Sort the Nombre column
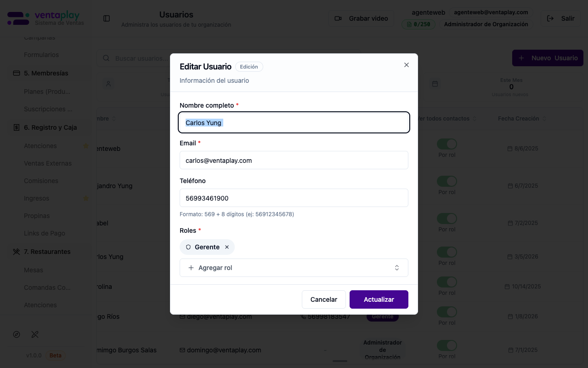 (115, 118)
